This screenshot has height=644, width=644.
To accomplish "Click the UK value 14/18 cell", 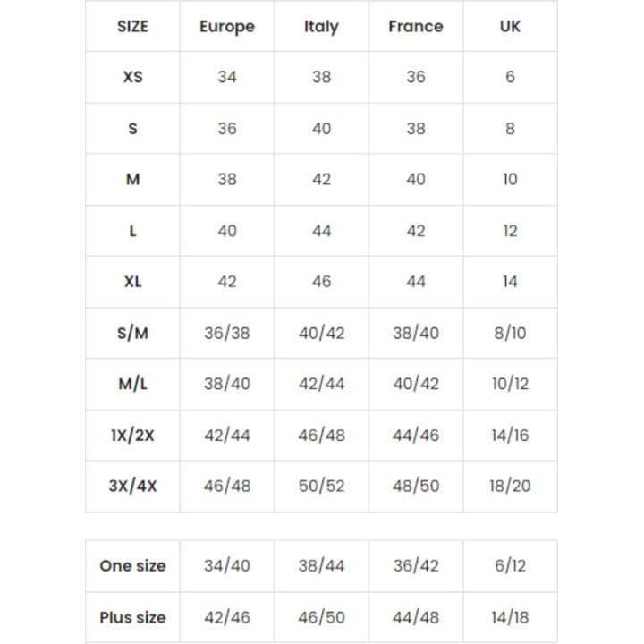I will click(x=510, y=617).
